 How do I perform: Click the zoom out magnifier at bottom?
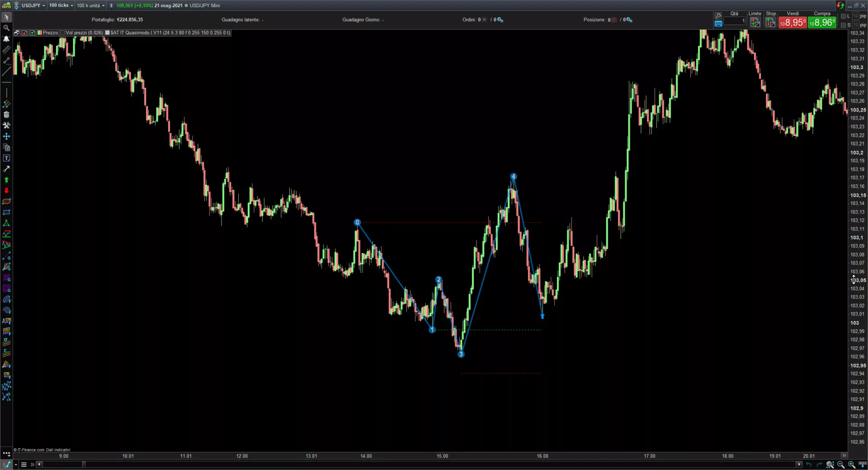(841, 465)
